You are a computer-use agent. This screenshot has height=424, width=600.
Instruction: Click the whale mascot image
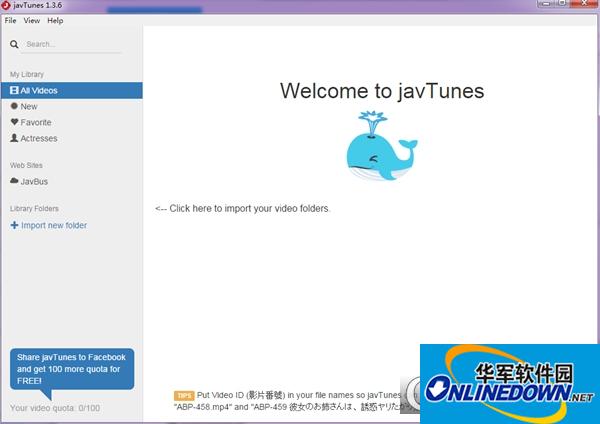pos(382,146)
